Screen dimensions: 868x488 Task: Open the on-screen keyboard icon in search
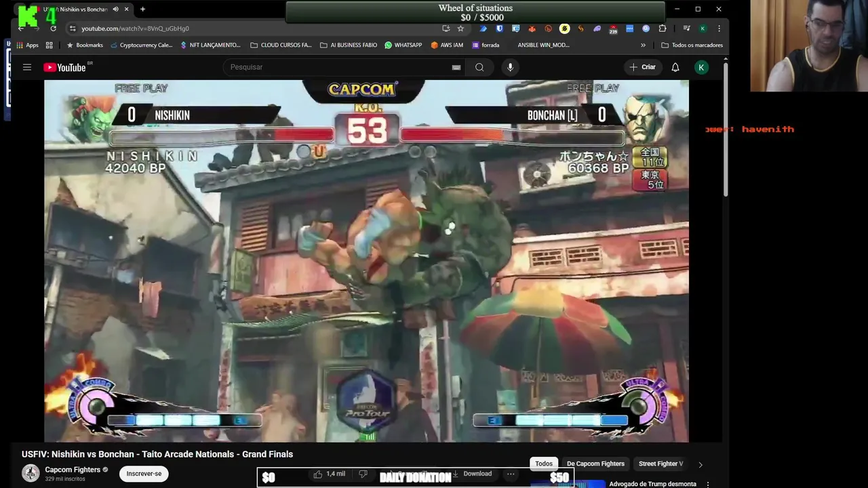(456, 67)
